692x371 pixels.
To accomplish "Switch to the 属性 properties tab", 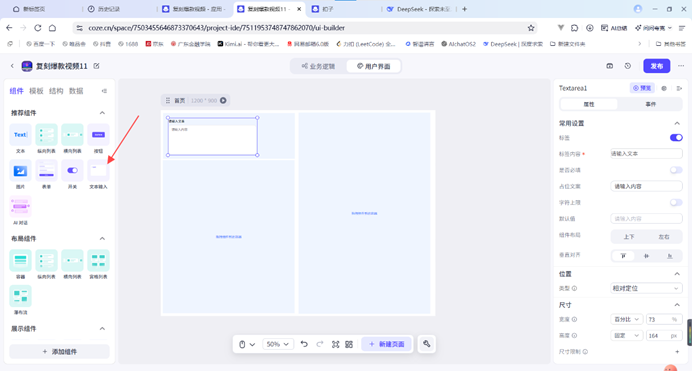I will (589, 104).
